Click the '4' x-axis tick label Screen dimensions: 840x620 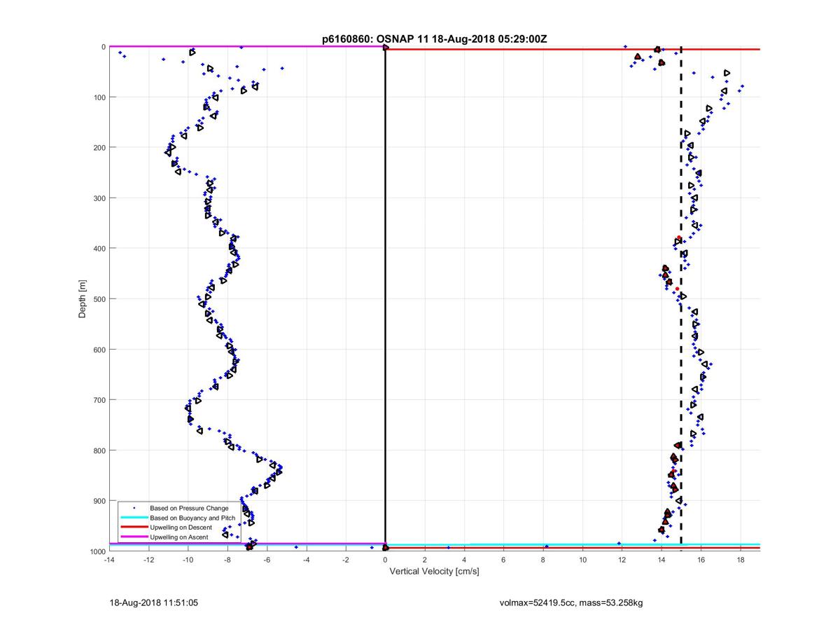tap(465, 560)
